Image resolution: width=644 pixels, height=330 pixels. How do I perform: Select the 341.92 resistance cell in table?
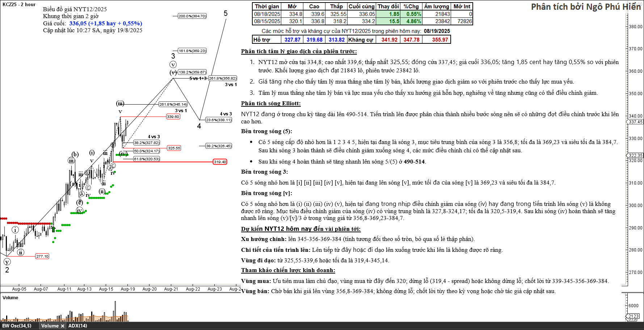pos(389,40)
